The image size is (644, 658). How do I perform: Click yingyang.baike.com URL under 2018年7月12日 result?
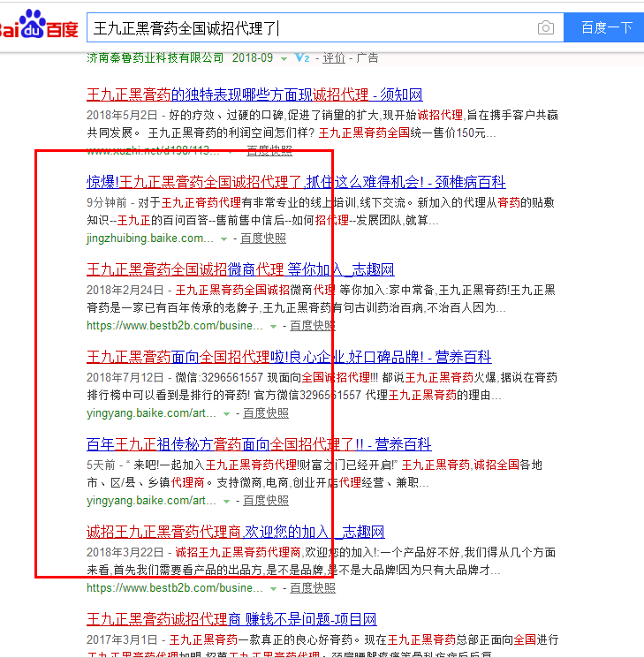coord(151,413)
